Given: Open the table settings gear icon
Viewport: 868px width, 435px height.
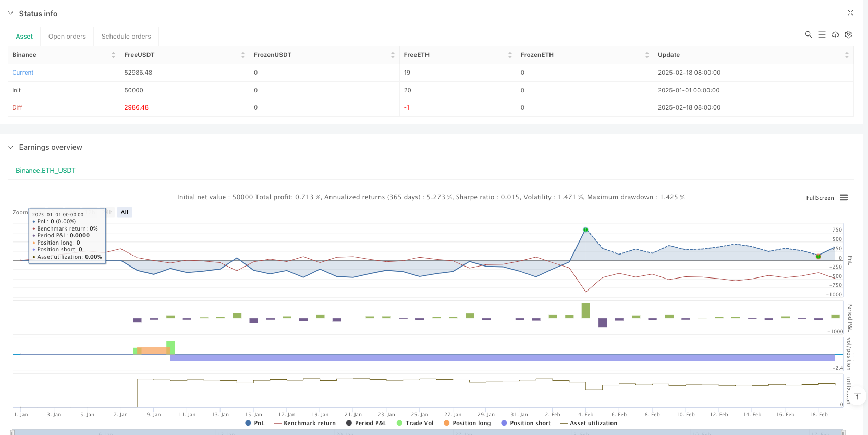Looking at the screenshot, I should (848, 34).
